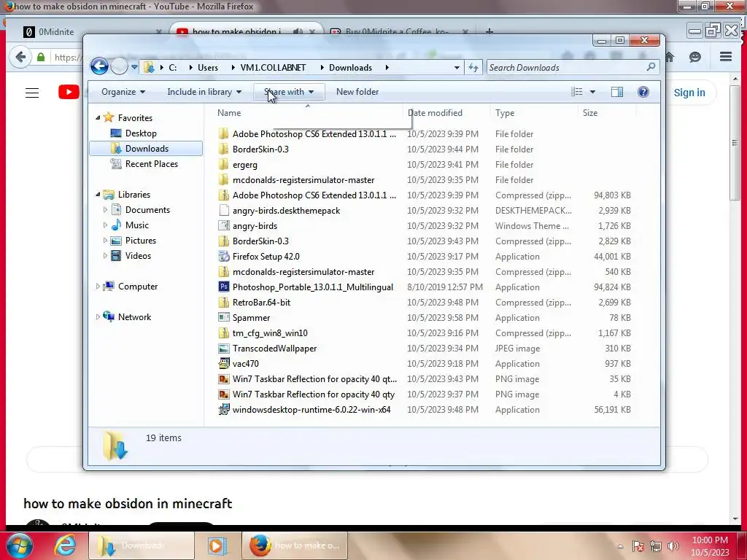The image size is (747, 560).
Task: Click VM1.COLLABNET in the address path
Action: pos(273,67)
